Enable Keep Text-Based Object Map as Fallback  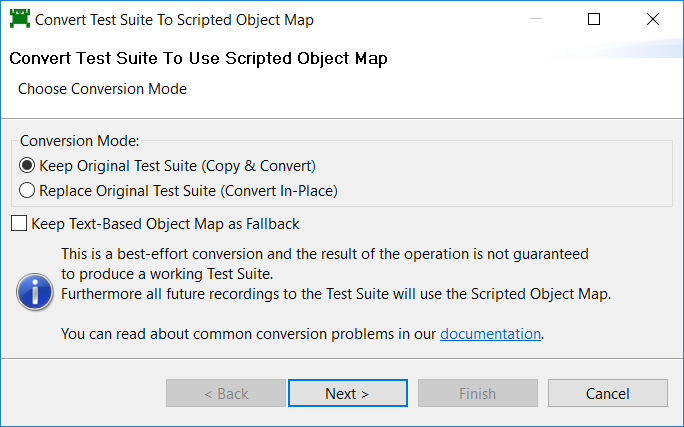[19, 224]
